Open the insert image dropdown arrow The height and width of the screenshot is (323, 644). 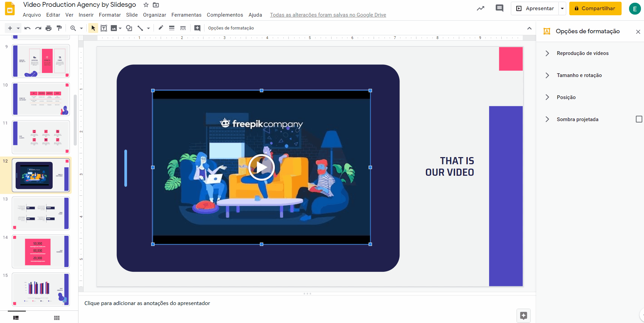point(120,28)
